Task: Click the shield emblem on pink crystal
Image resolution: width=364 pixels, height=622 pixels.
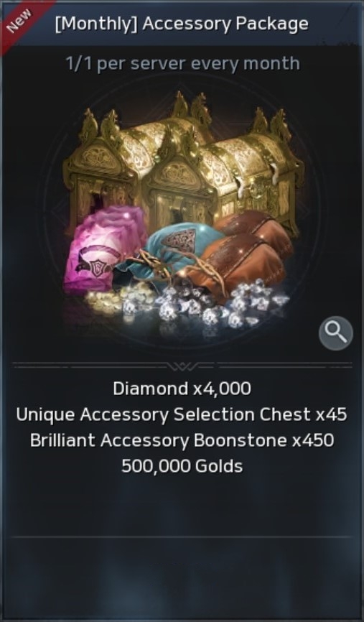Action: [x=97, y=267]
